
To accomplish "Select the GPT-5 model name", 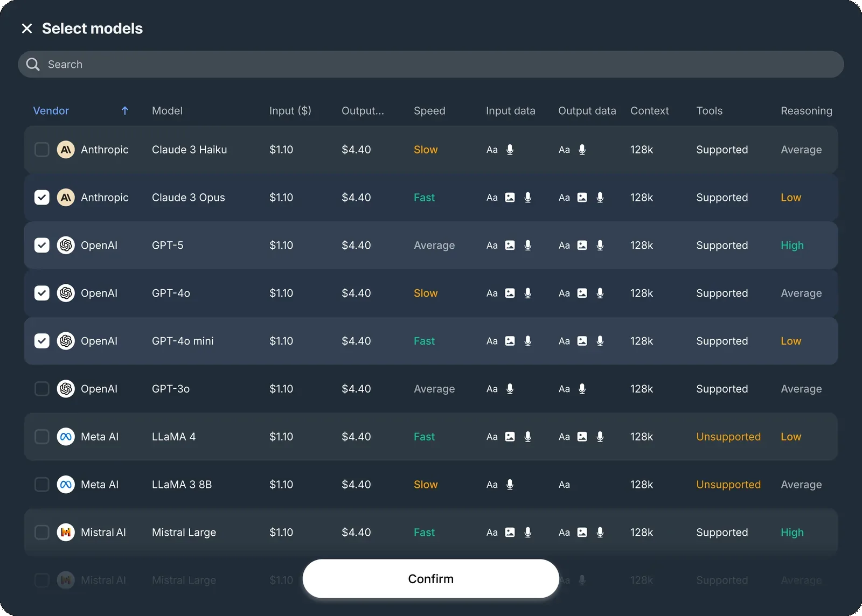I will [168, 246].
